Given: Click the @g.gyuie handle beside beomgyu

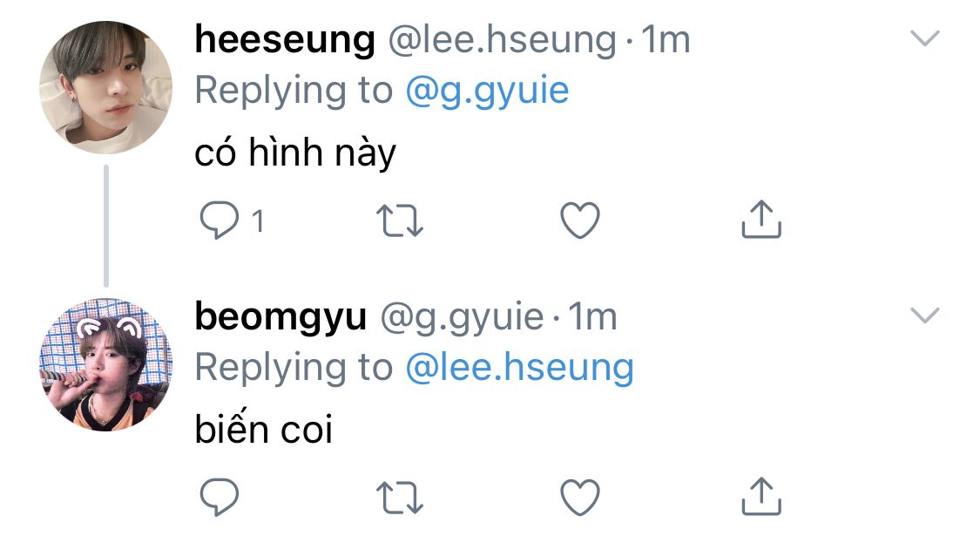Looking at the screenshot, I should click(461, 317).
